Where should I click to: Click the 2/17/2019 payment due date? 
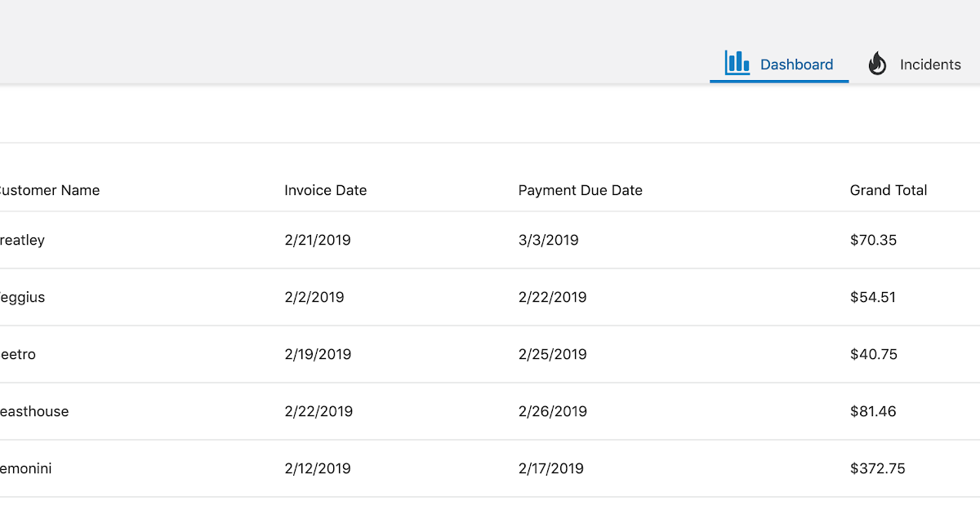click(x=550, y=468)
